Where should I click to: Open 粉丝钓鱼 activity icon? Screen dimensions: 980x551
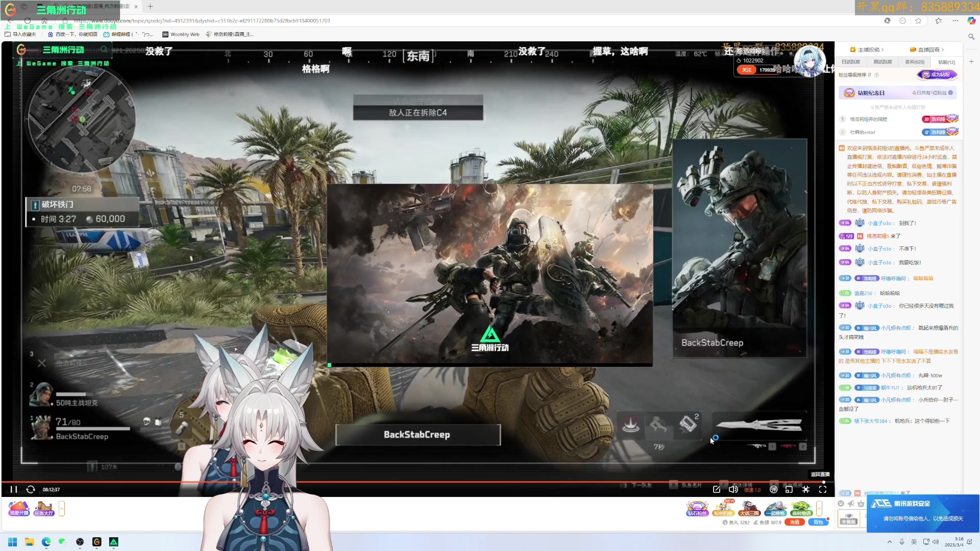point(723,508)
